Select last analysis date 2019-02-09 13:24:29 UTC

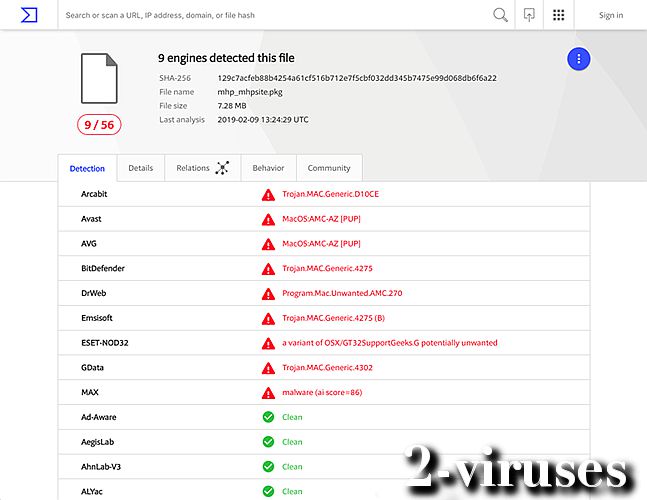tap(263, 120)
